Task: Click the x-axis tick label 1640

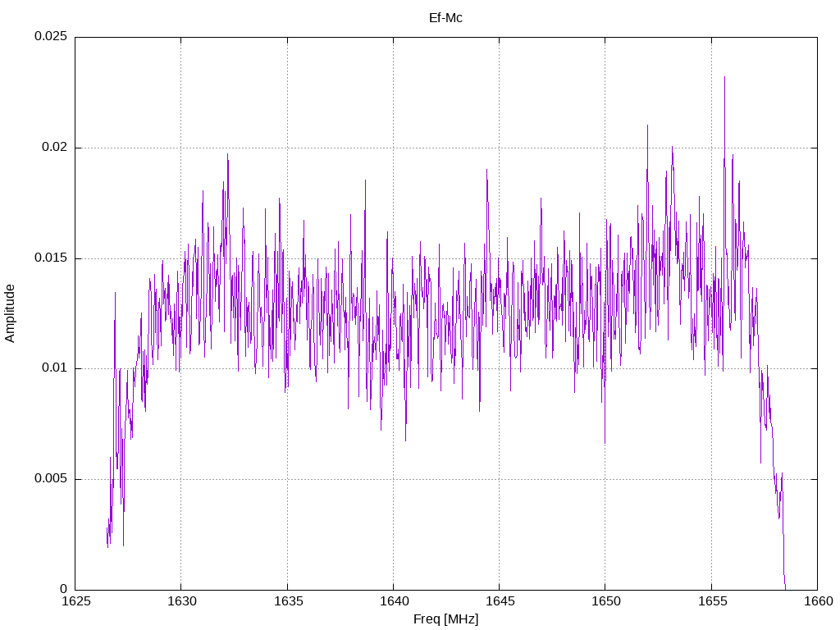Action: pos(395,601)
